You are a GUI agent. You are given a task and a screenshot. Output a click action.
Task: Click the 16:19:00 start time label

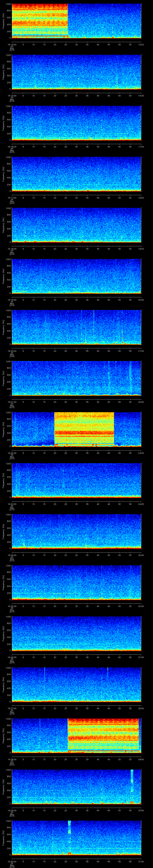(12, 300)
